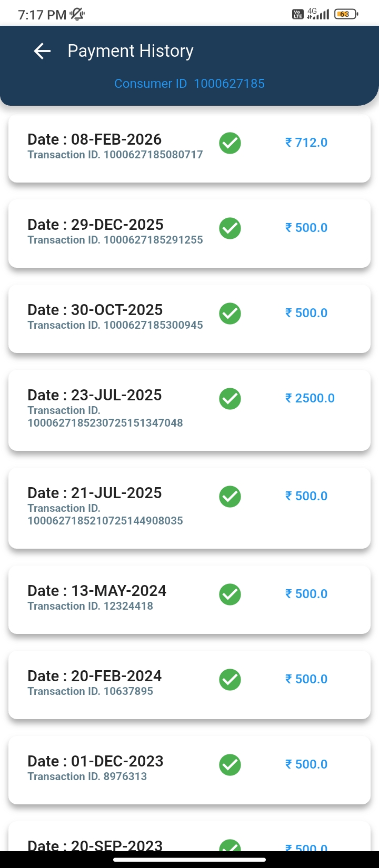Click green checkmark for 21-JUL-2025 payment
The height and width of the screenshot is (868, 379).
coord(230,497)
